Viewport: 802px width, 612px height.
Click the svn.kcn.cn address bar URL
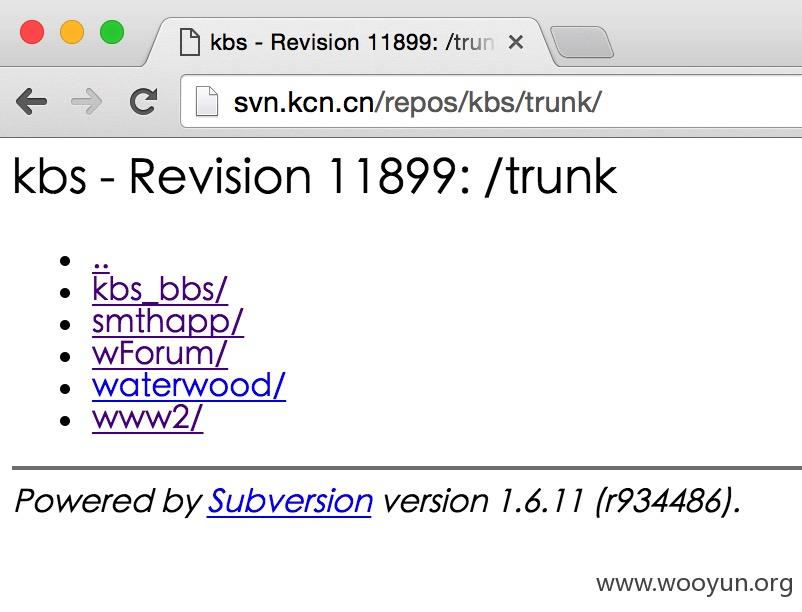point(417,102)
